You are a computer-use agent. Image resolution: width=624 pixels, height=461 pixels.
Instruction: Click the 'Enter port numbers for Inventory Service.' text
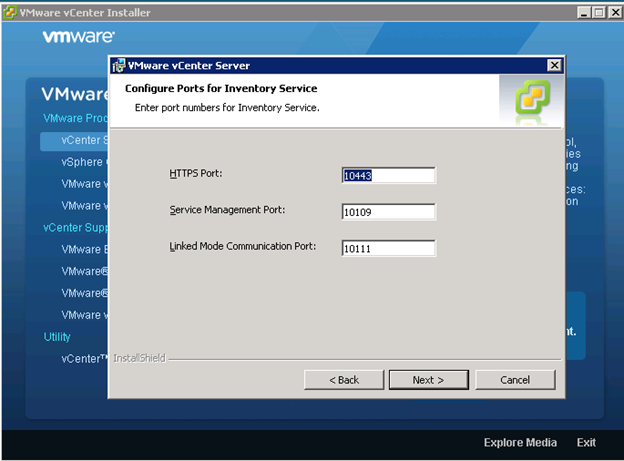coord(227,108)
